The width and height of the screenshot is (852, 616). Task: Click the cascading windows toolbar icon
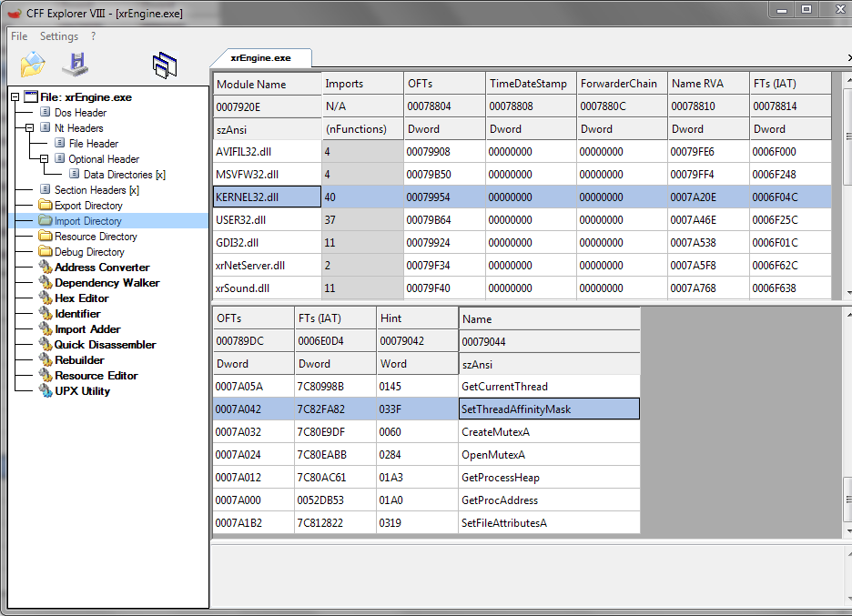coord(165,65)
